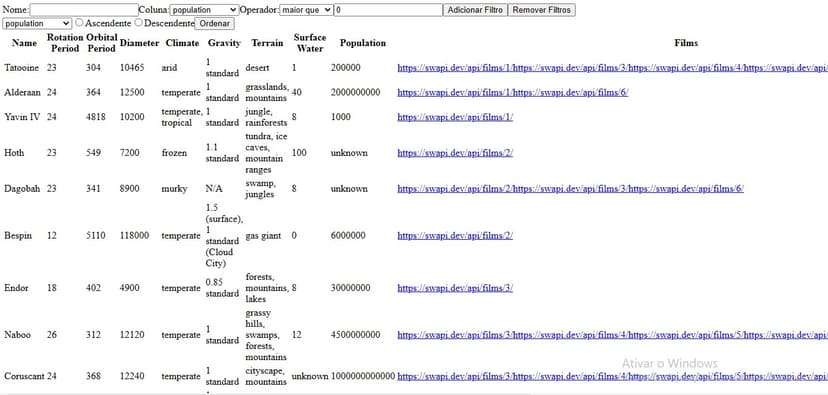Image resolution: width=828 pixels, height=395 pixels.
Task: Click Alderaan's population 2000000000
Action: click(355, 92)
